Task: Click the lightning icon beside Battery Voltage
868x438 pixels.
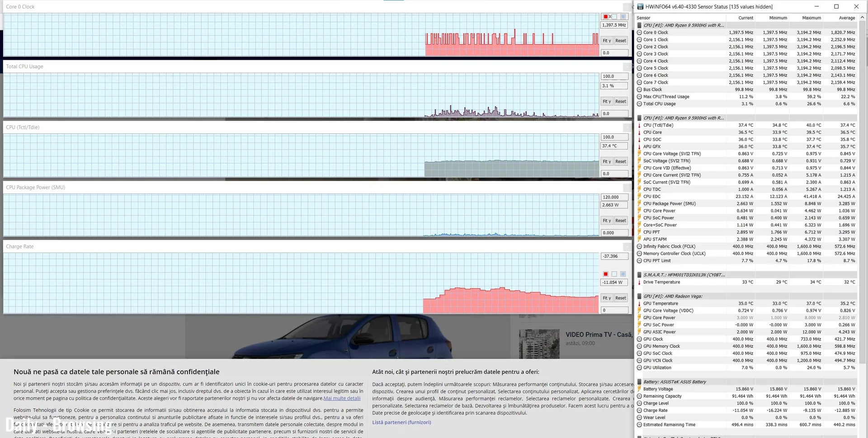Action: click(x=639, y=389)
